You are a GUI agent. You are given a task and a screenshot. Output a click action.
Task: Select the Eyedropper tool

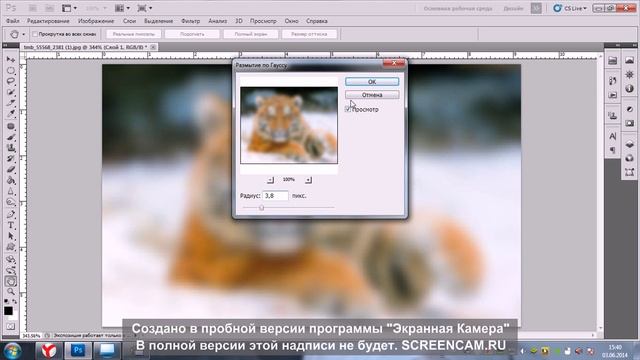tap(11, 113)
